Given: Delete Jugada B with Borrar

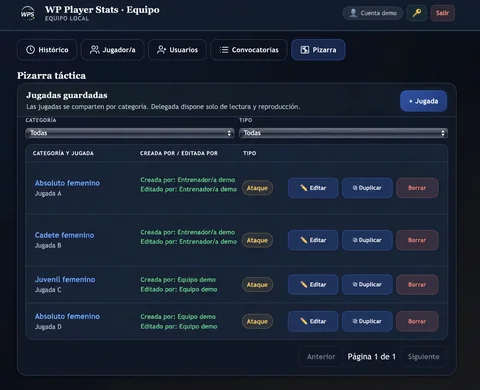Looking at the screenshot, I should point(417,240).
